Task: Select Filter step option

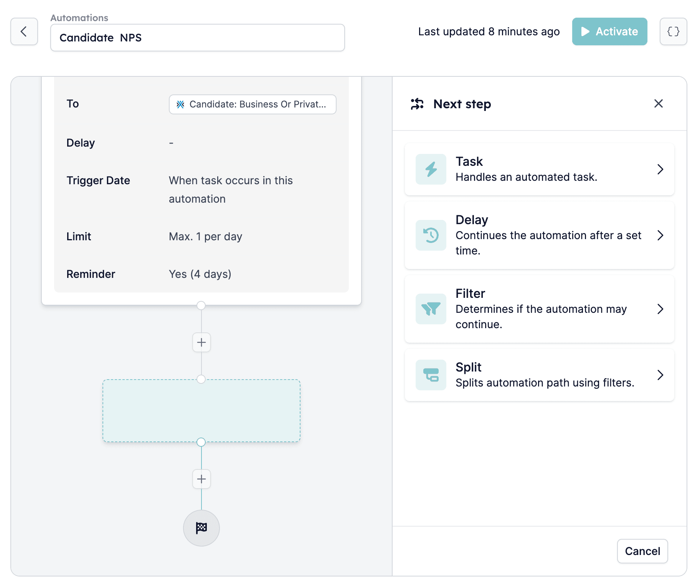Action: pyautogui.click(x=539, y=309)
